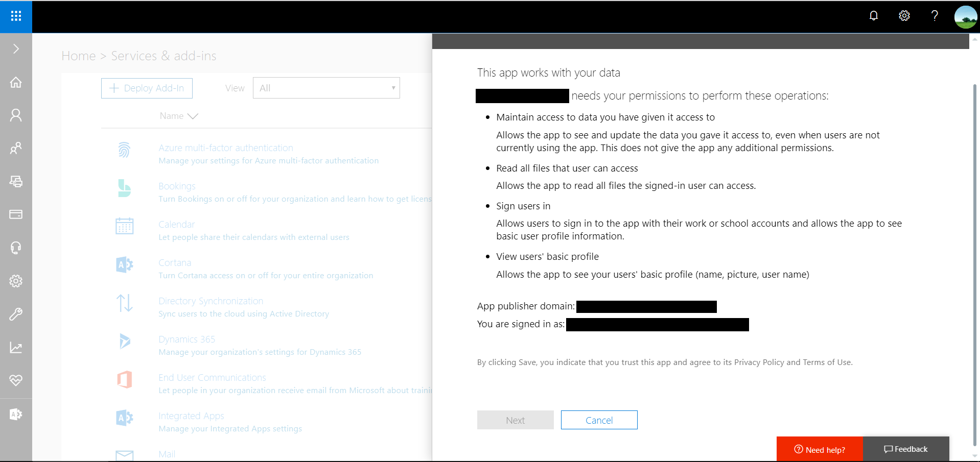Select the Users icon in the sidebar

[x=16, y=115]
